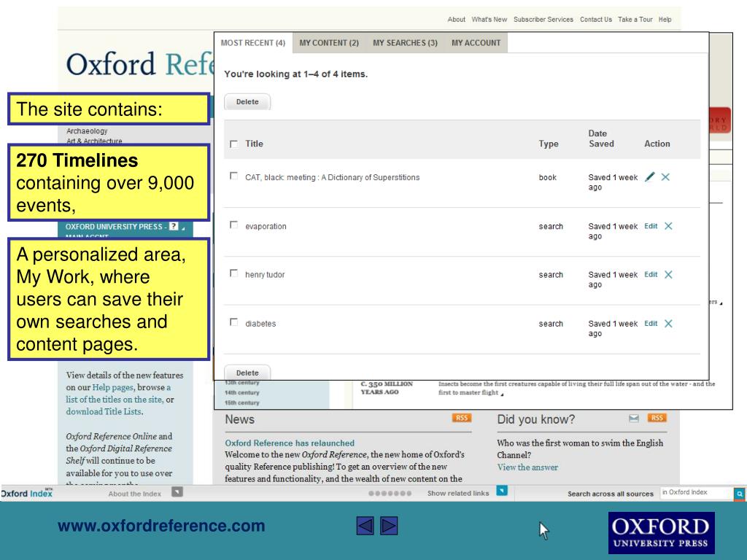Click the Oxford University Press logo
This screenshot has height=560, width=747.
click(x=661, y=533)
